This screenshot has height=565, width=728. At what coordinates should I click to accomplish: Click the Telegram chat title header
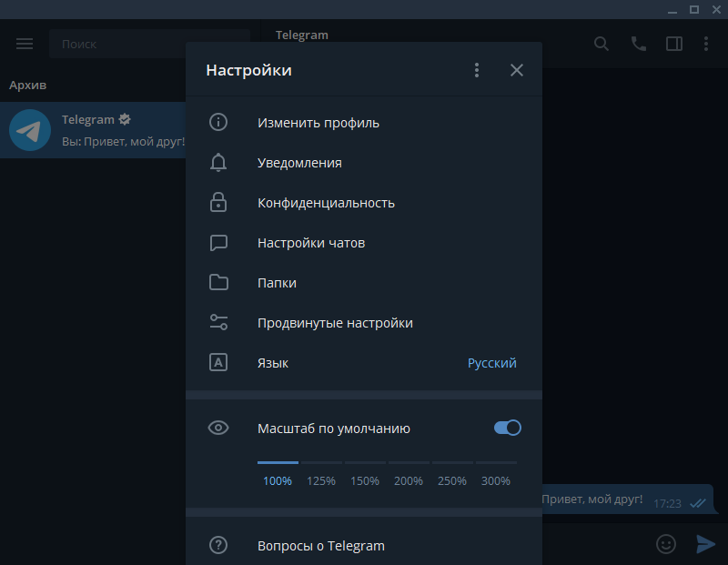tap(302, 35)
